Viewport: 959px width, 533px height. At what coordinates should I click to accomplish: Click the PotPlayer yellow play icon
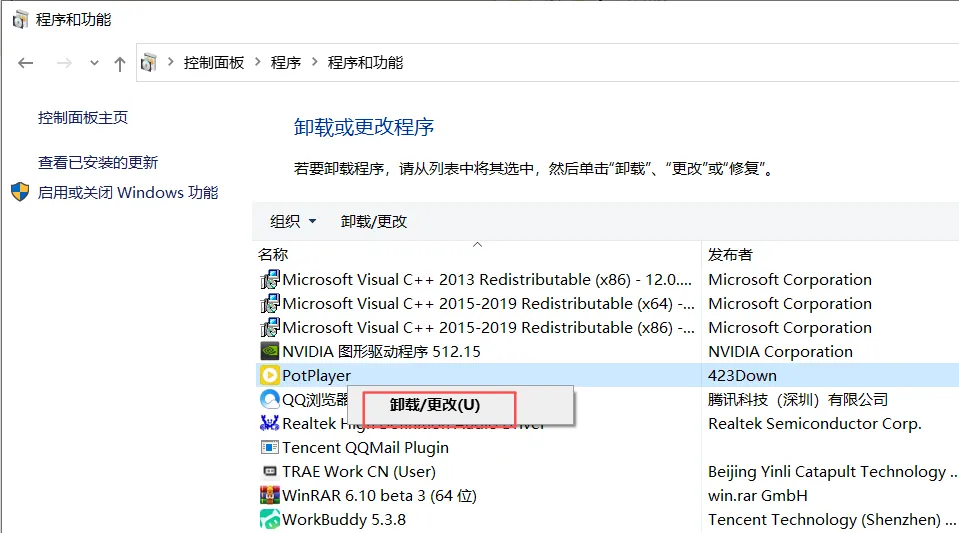(x=270, y=375)
